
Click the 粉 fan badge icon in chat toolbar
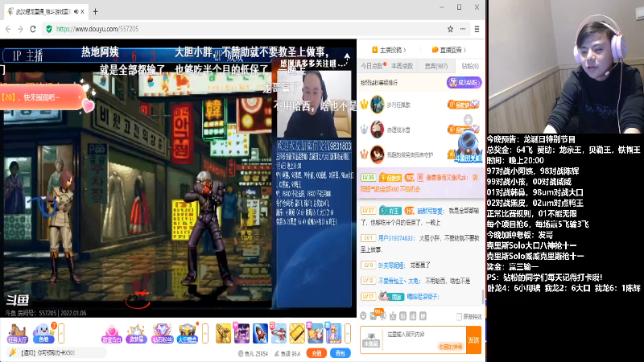click(x=403, y=315)
